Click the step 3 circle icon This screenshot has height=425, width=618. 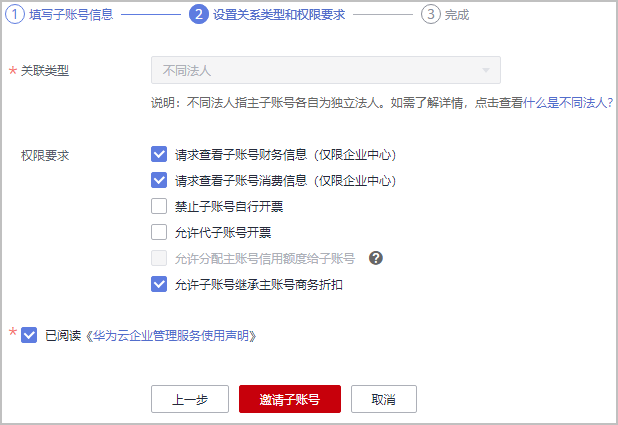tap(431, 15)
